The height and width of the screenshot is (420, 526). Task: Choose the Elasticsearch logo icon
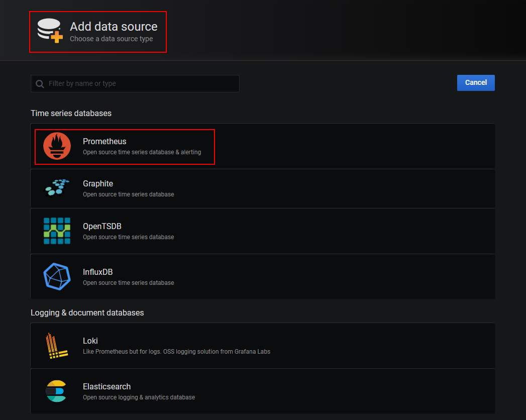[x=56, y=391]
